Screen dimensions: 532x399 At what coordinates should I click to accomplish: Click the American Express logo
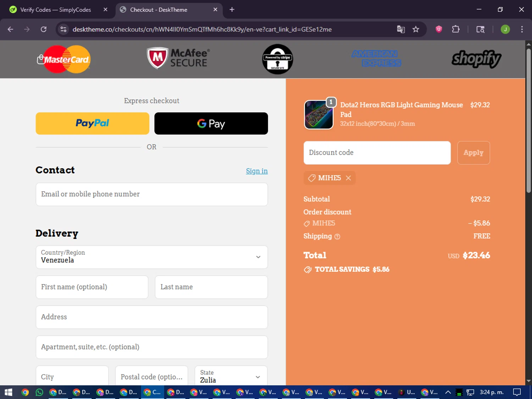(376, 59)
